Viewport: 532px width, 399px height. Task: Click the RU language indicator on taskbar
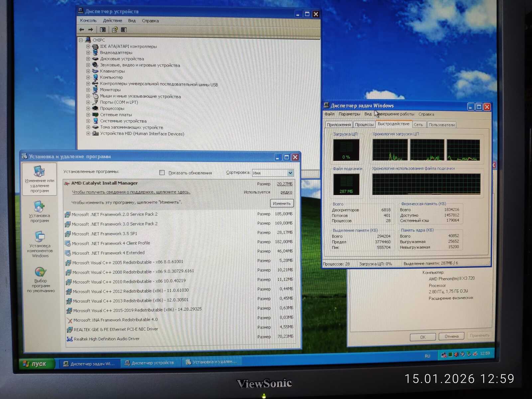[x=427, y=356]
